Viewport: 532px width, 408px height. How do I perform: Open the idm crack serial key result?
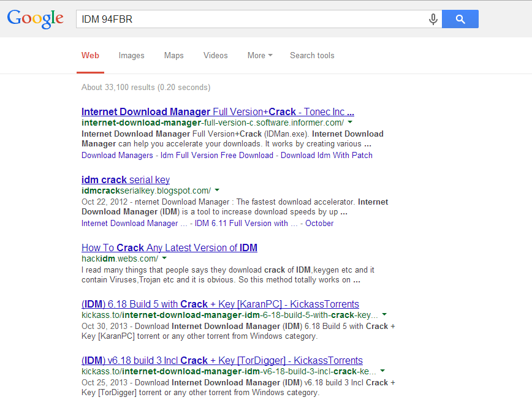(126, 179)
